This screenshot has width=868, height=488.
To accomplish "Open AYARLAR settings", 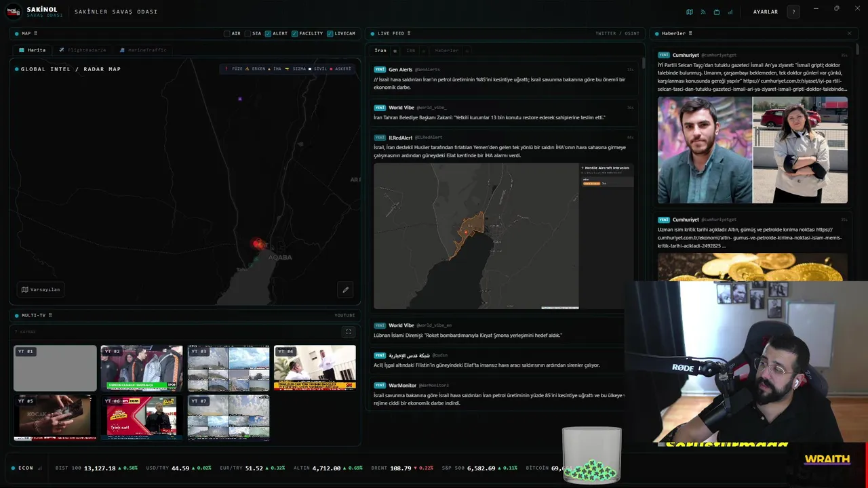I will coord(766,12).
